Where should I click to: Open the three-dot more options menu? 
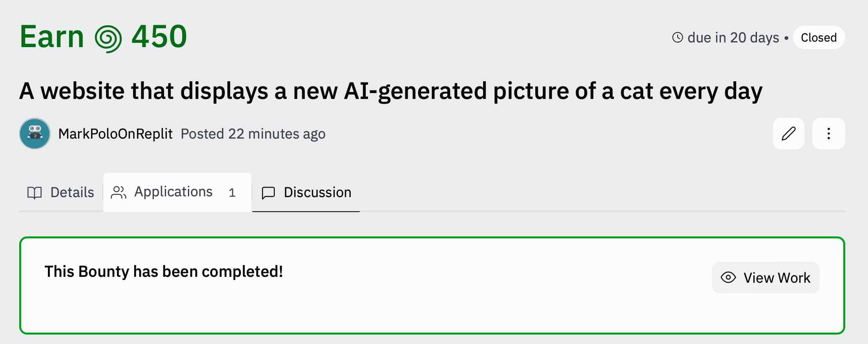(828, 134)
